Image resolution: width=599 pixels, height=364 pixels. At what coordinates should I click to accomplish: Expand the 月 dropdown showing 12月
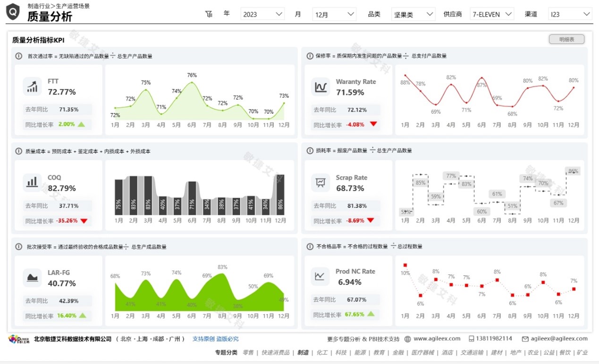tap(334, 14)
